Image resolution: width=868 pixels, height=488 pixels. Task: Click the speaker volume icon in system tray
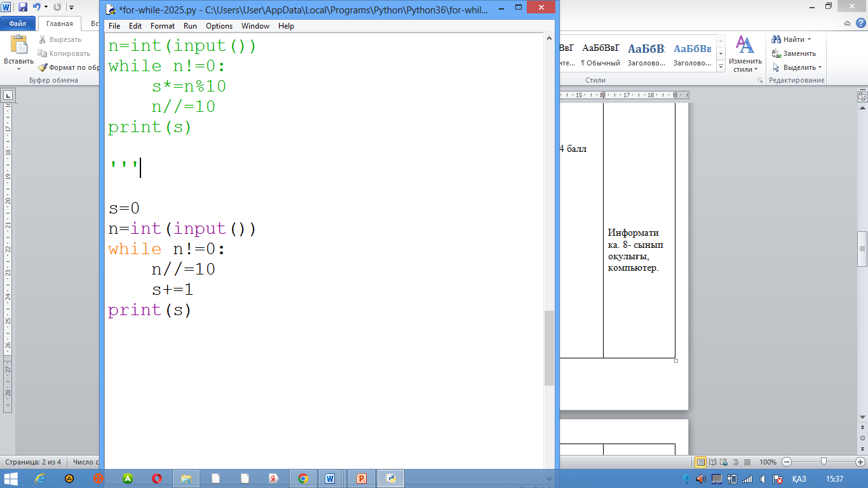[701, 478]
